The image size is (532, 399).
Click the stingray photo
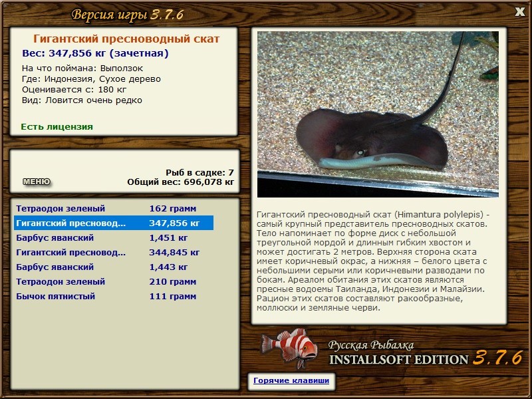click(378, 114)
